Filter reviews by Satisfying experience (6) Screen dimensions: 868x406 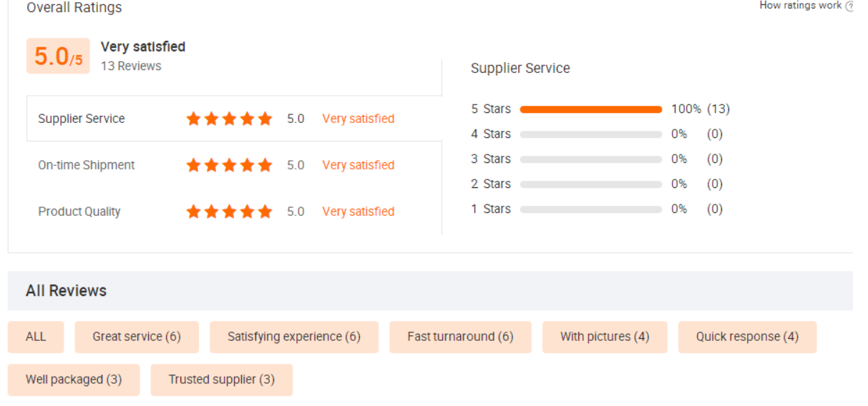pyautogui.click(x=293, y=337)
